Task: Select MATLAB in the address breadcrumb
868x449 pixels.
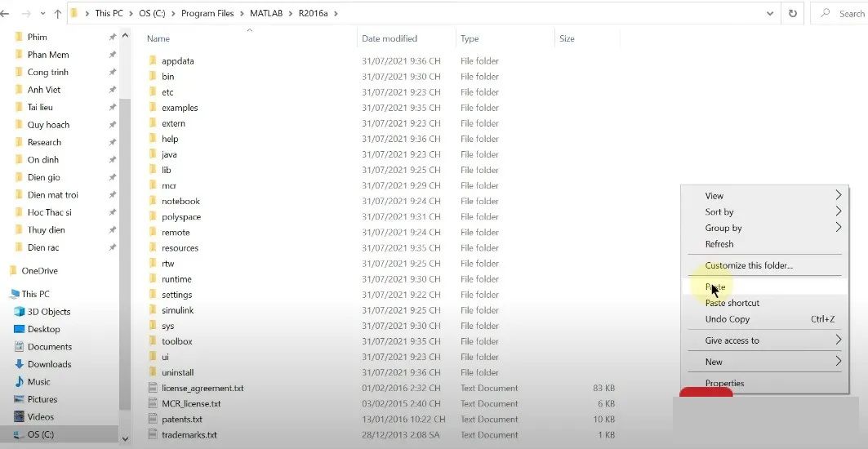Action: 267,13
